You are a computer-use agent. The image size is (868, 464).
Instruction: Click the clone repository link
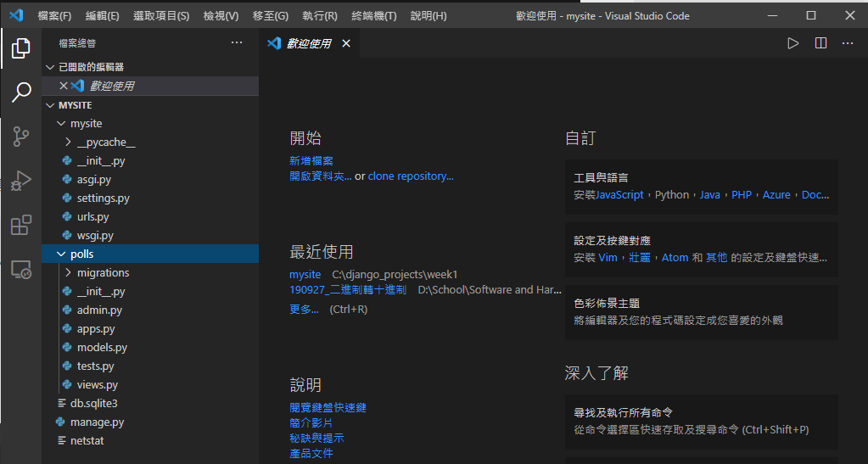point(410,176)
